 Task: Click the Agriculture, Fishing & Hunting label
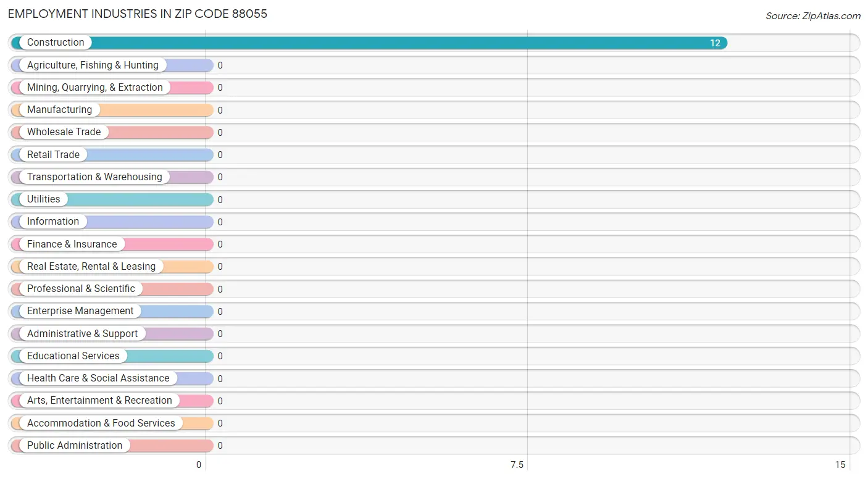pos(93,65)
